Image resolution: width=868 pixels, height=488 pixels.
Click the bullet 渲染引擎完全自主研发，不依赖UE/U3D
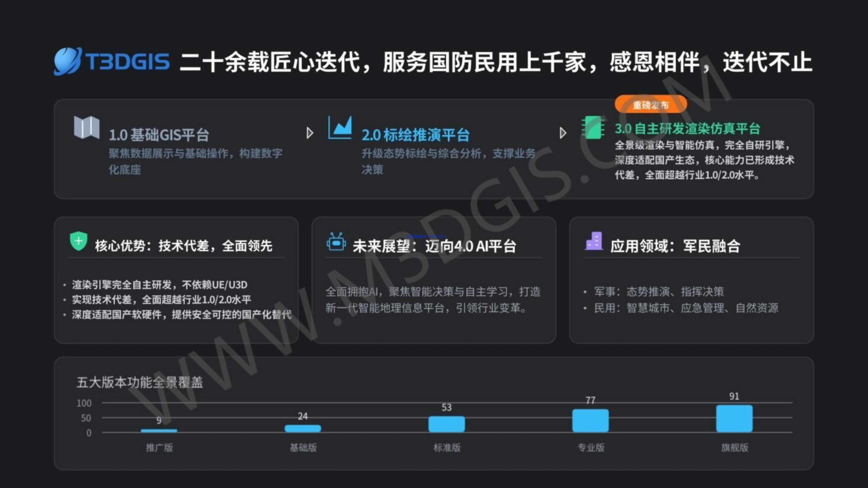pos(159,285)
